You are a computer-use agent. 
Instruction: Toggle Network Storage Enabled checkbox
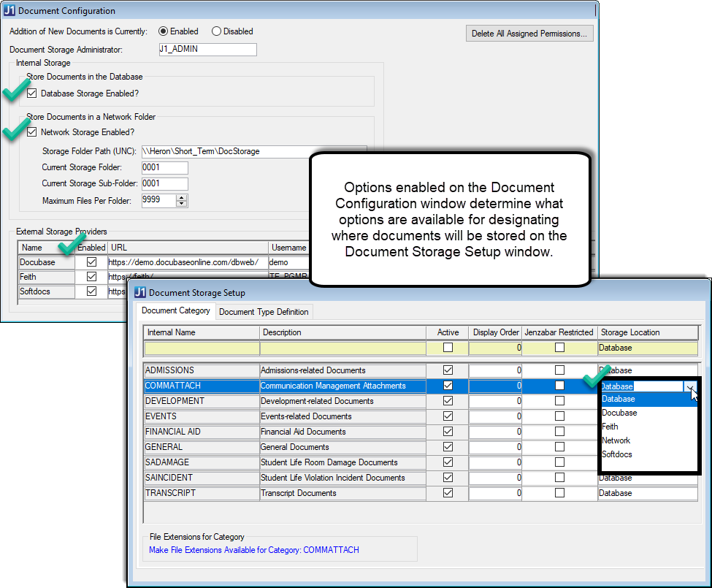click(31, 132)
